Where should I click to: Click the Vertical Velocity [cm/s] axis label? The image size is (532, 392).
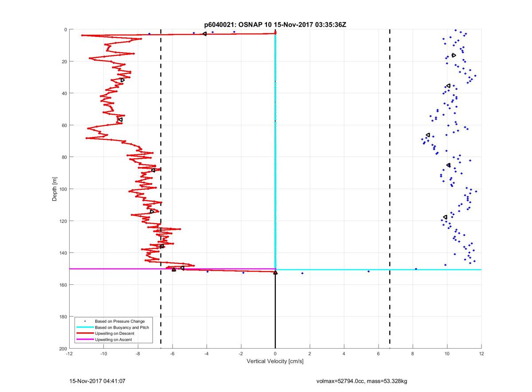275,361
